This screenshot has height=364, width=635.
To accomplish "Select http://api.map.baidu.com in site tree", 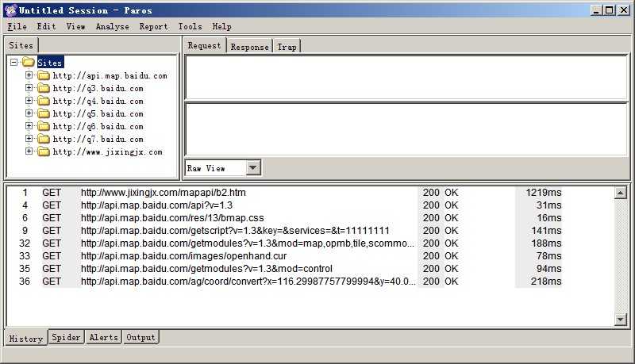I will [x=110, y=75].
